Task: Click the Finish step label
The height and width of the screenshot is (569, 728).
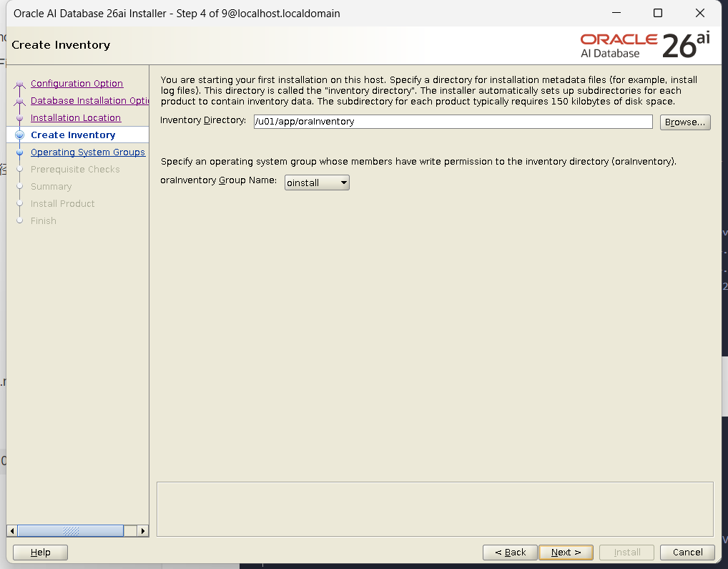Action: tap(43, 221)
